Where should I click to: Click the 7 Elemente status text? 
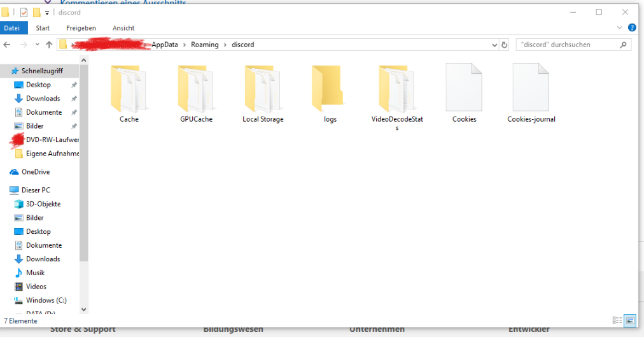tap(20, 321)
